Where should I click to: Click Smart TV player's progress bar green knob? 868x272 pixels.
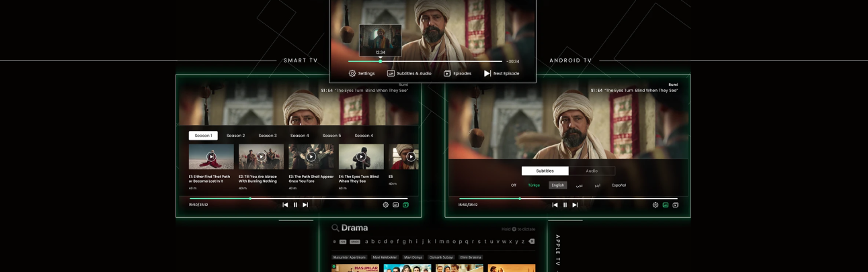coord(250,198)
